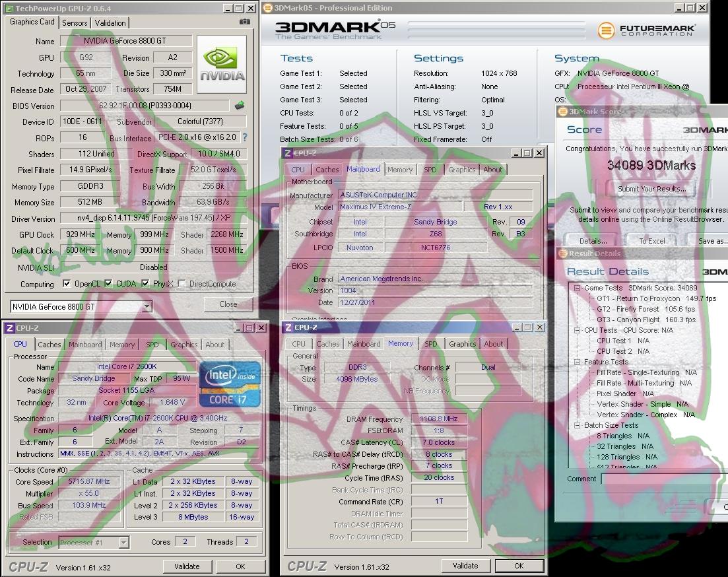This screenshot has height=577, width=728.
Task: Click the Close button in GPU-Z
Action: coord(228,304)
